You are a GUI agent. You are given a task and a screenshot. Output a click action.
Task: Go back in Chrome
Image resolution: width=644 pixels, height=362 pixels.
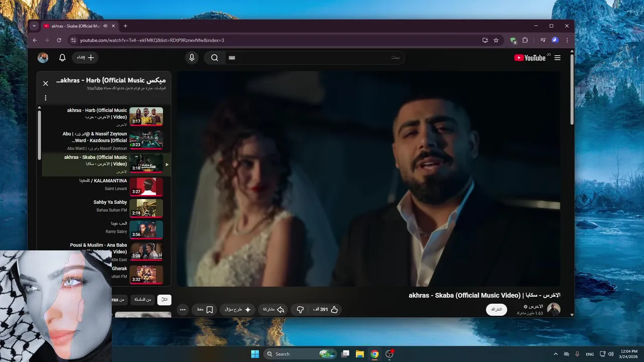tap(35, 40)
